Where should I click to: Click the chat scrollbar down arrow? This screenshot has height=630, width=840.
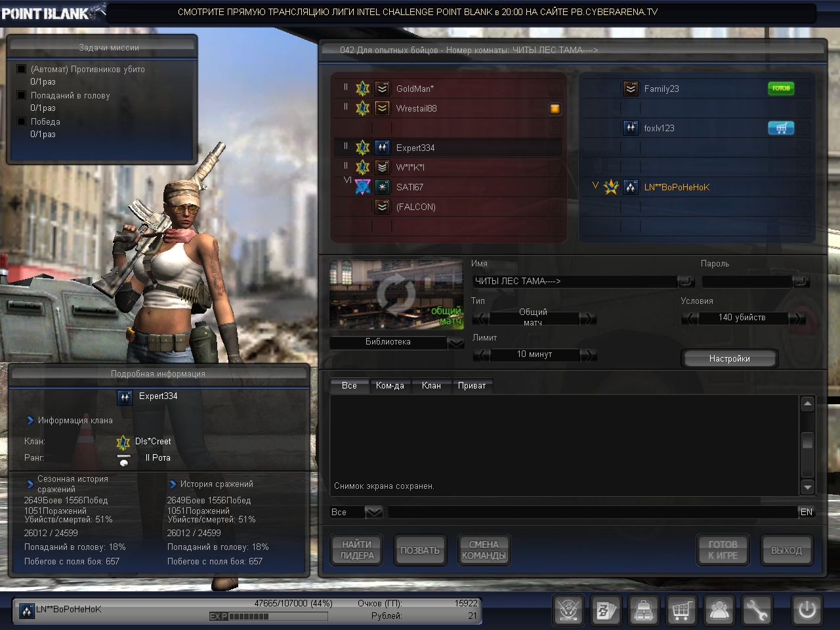[x=808, y=487]
